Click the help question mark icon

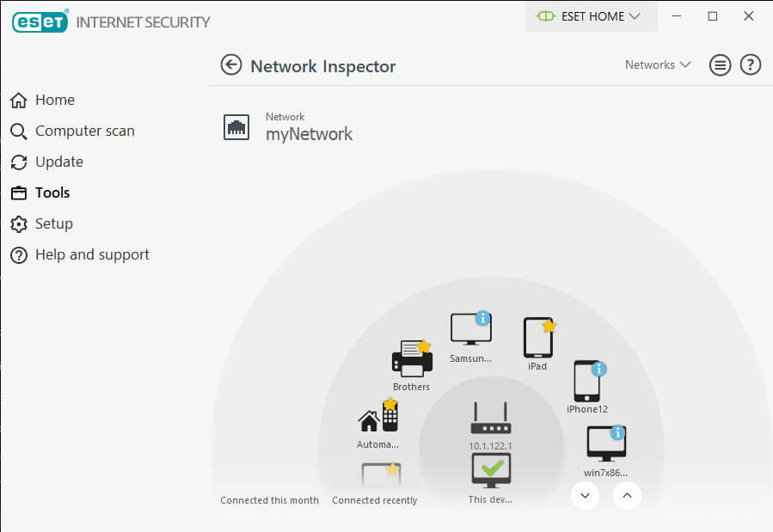751,65
